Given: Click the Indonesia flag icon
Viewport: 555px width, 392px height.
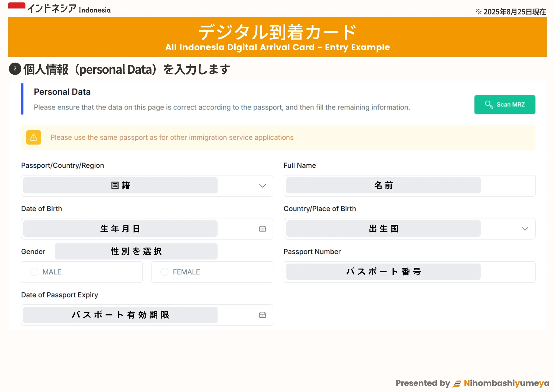Looking at the screenshot, I should [x=17, y=8].
